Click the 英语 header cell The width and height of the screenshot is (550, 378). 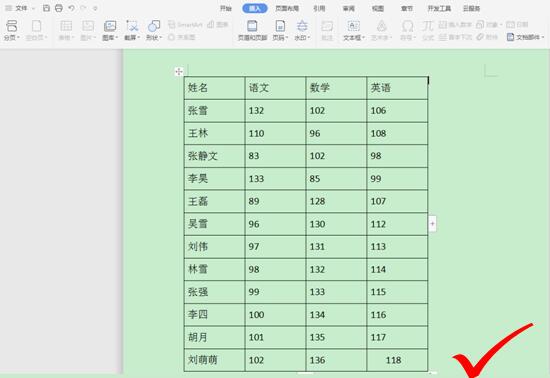point(397,88)
